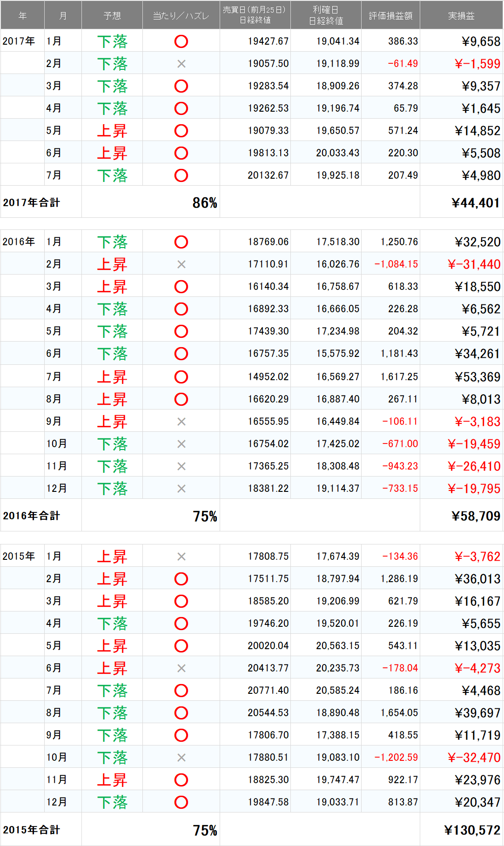The width and height of the screenshot is (504, 846).
Task: Click the 利確日 日経終値 header
Action: coord(326,15)
